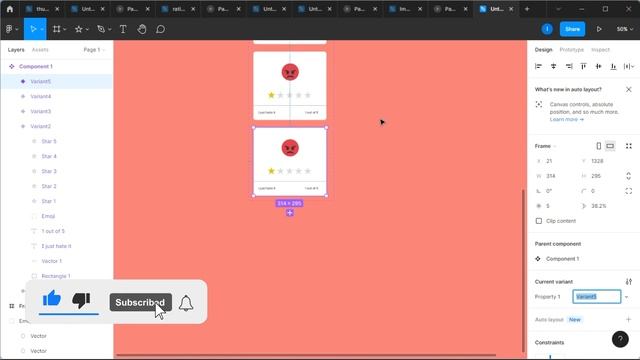
Task: Open the Move tool dropdown arrow
Action: click(42, 29)
